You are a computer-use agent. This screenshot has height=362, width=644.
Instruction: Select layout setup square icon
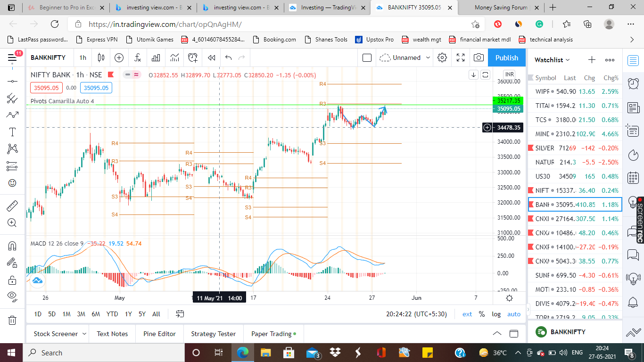367,58
